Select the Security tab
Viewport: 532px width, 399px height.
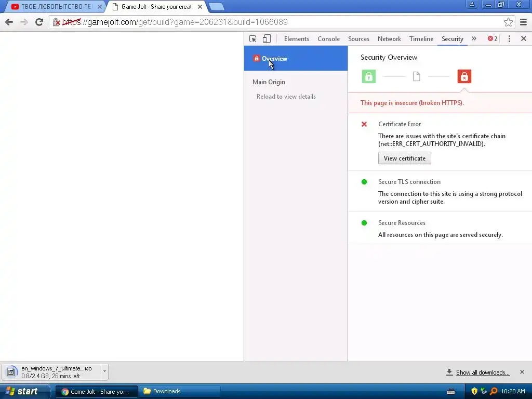pos(453,39)
